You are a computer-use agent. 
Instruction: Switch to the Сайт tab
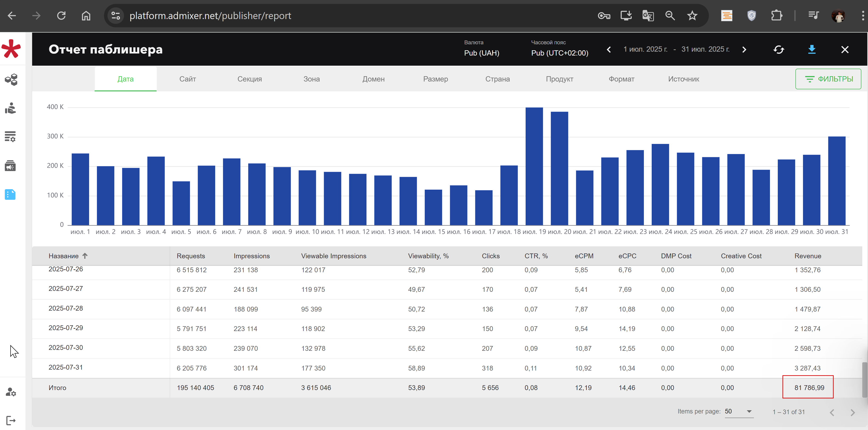[187, 79]
